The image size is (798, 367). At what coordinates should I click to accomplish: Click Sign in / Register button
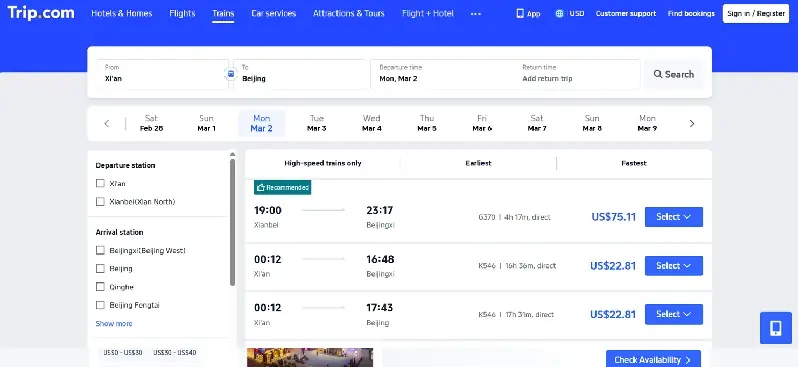756,14
